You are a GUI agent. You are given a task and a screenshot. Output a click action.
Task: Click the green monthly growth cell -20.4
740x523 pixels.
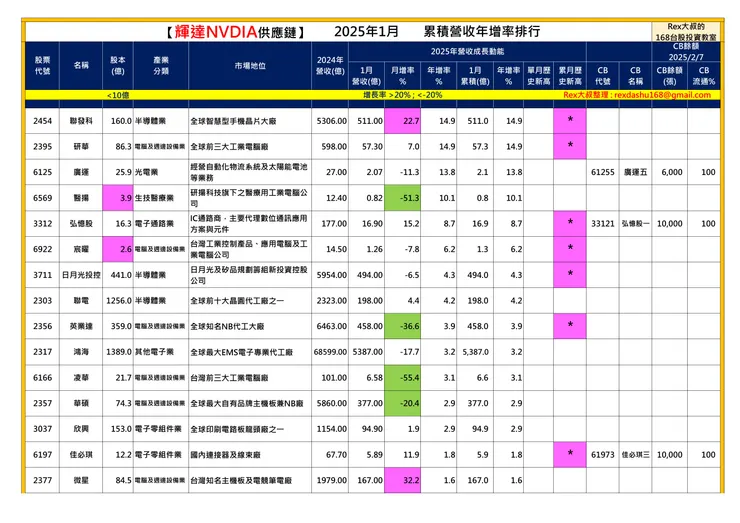[403, 403]
